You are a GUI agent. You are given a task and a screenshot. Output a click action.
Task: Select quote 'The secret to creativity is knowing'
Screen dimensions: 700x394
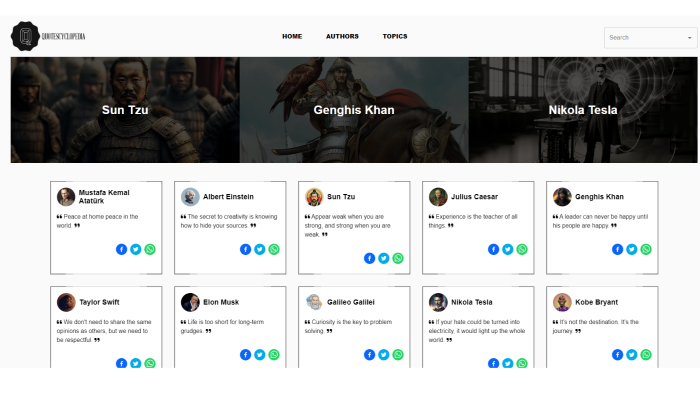[229, 221]
